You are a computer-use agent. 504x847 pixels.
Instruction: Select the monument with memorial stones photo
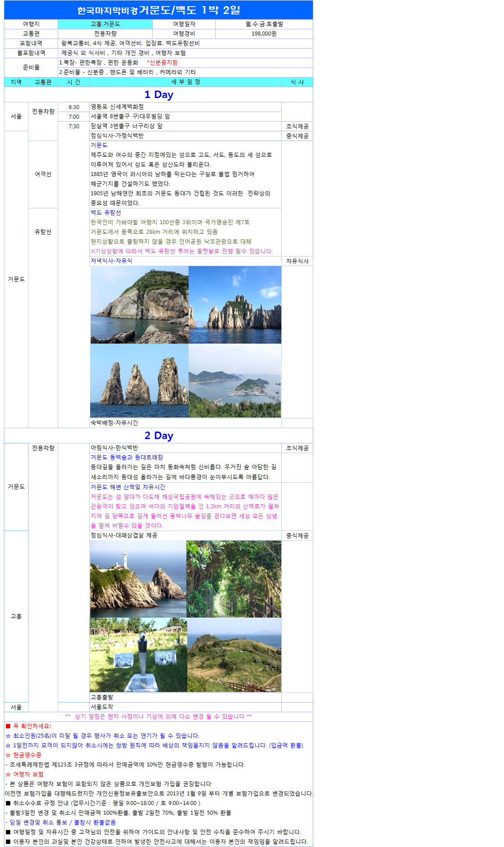[x=138, y=655]
